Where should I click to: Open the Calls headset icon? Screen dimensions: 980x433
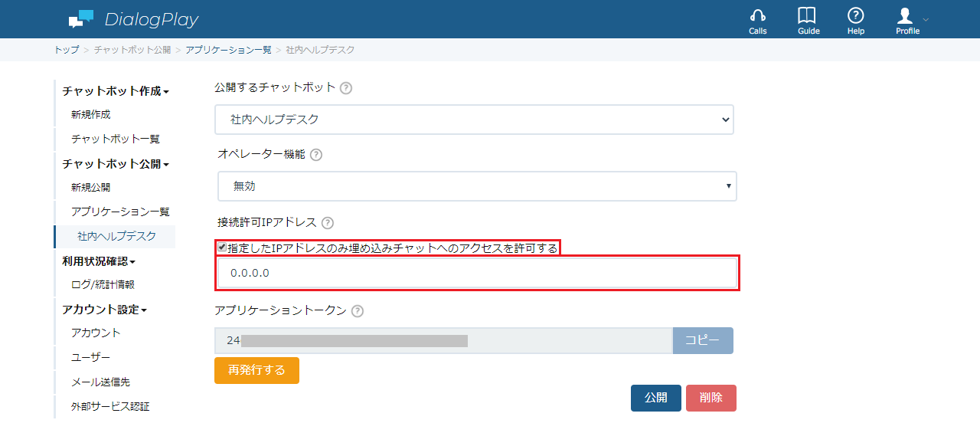click(x=758, y=15)
